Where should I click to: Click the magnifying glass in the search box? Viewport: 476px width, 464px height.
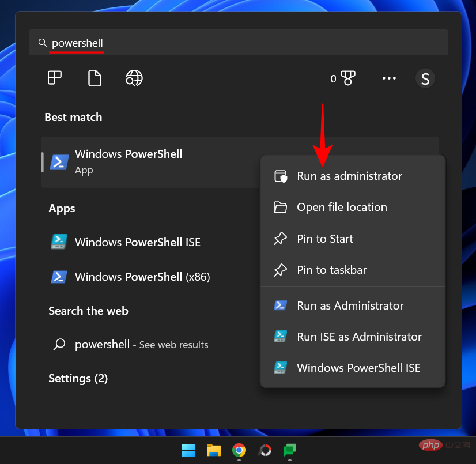(43, 42)
